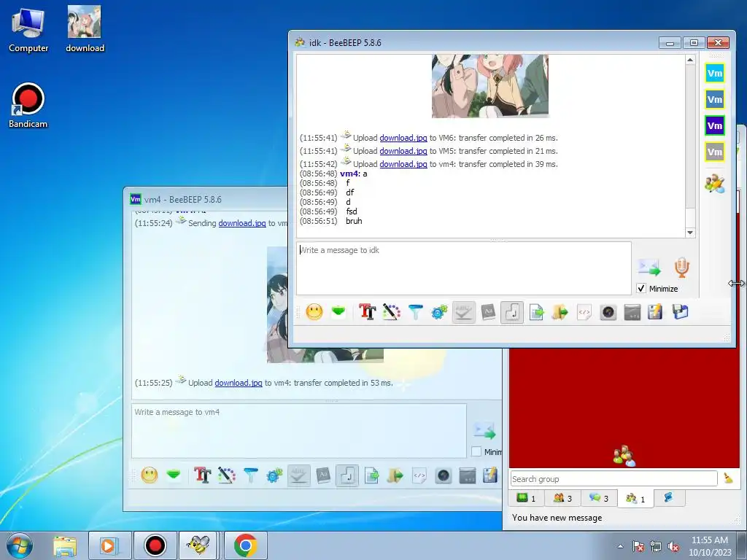
Task: Toggle word completer dictionary icon in idk chat
Action: [488, 312]
